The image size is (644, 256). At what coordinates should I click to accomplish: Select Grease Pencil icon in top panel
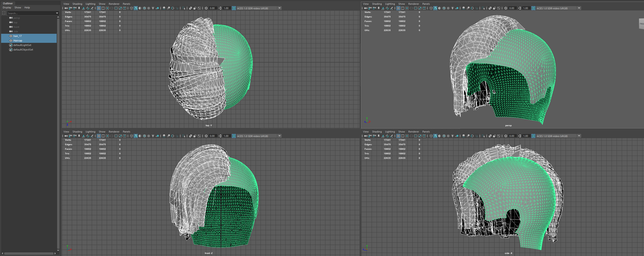coord(92,8)
